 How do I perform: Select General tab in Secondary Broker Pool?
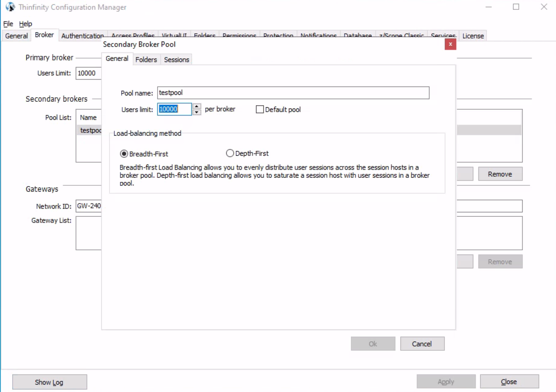click(x=117, y=58)
